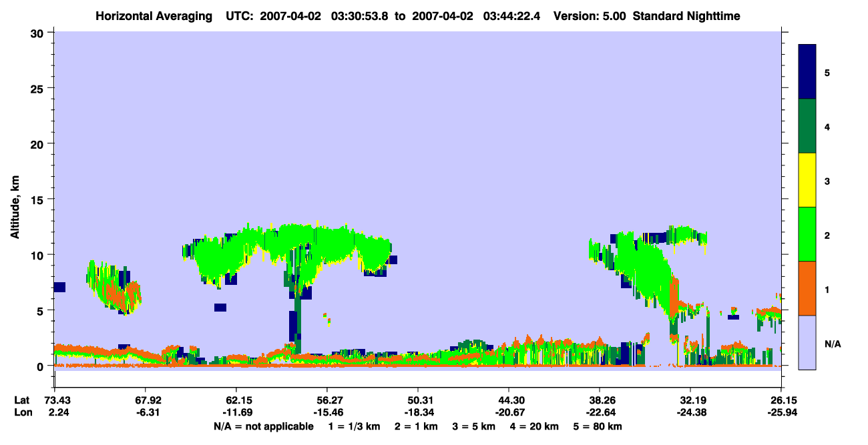Click the '3 = 5 km' legend text

(476, 426)
